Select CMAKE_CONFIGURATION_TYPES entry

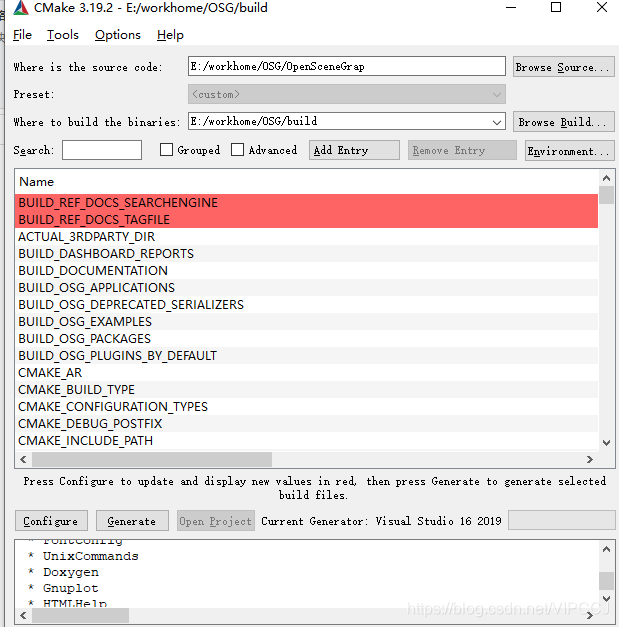pyautogui.click(x=306, y=407)
